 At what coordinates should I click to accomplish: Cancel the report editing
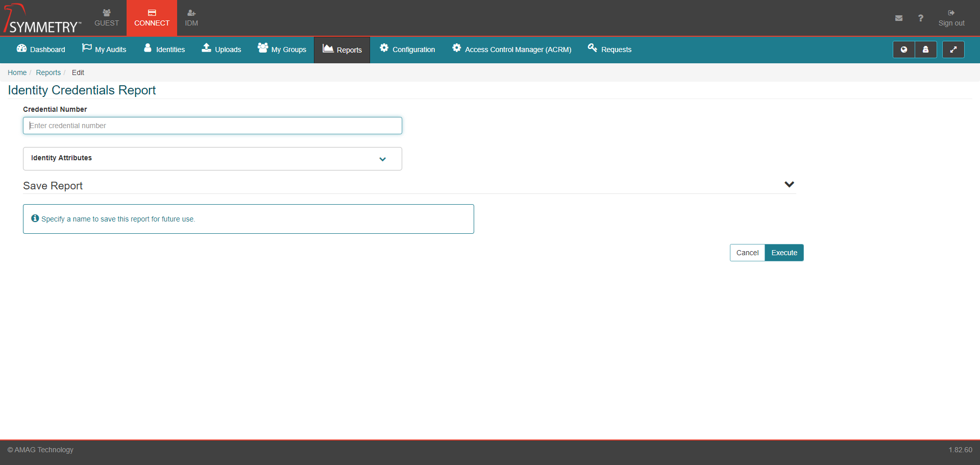(x=747, y=253)
